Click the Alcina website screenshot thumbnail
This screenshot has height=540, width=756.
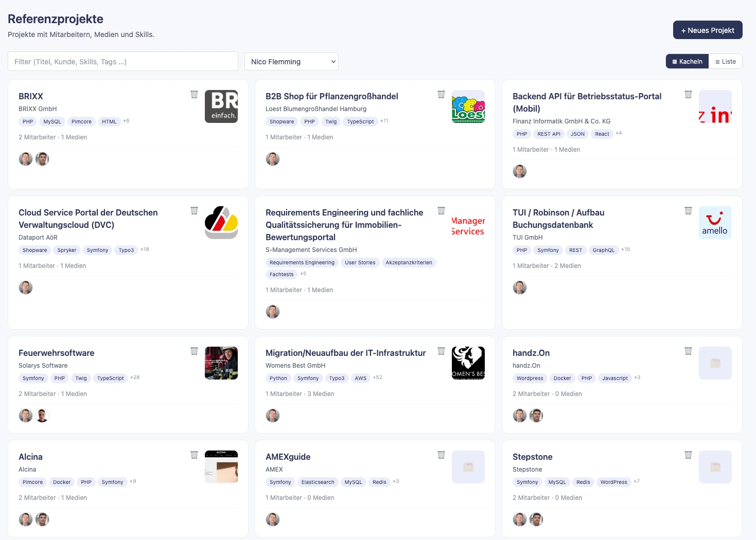(221, 467)
